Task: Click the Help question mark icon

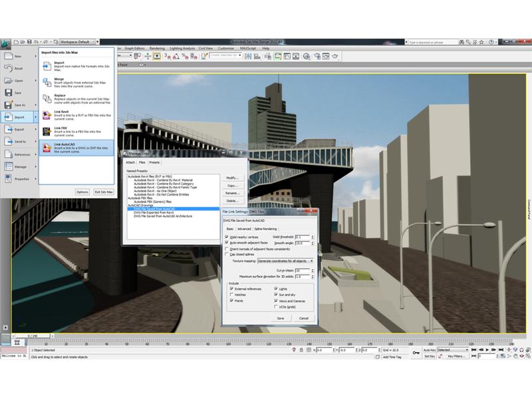Action: [x=491, y=42]
